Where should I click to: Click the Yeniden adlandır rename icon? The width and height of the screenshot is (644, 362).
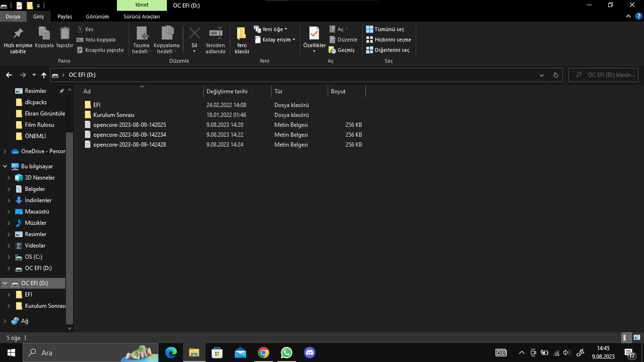(x=215, y=34)
